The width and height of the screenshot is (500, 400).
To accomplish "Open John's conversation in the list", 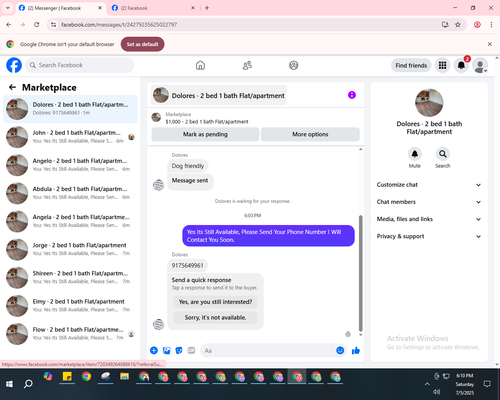I will pyautogui.click(x=70, y=137).
